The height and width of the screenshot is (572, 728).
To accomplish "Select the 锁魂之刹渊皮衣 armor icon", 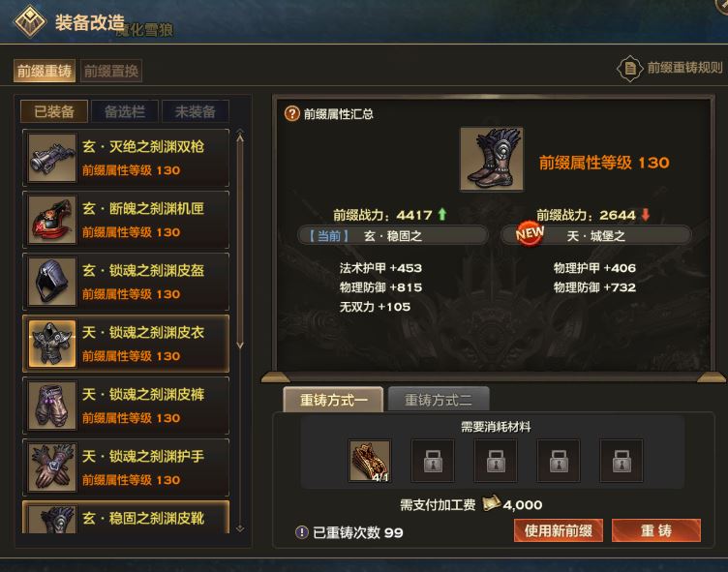I will point(52,344).
